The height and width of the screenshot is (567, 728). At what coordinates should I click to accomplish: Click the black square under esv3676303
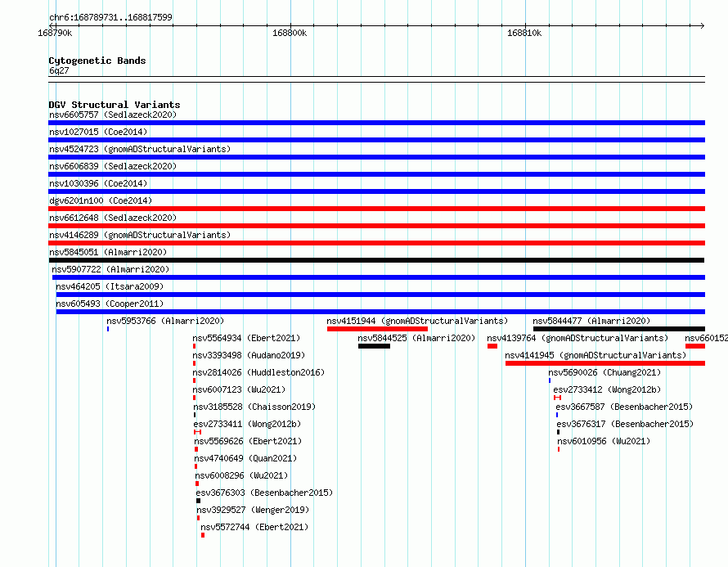coord(198,501)
